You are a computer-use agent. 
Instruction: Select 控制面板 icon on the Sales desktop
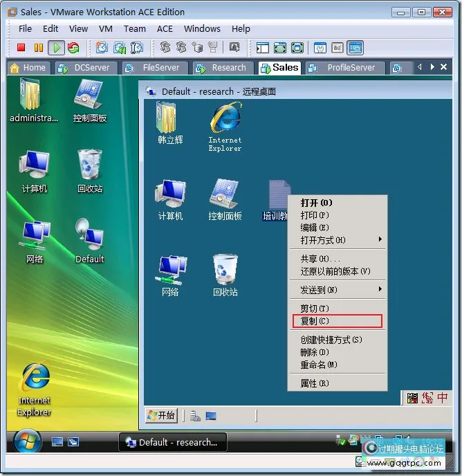(x=89, y=100)
